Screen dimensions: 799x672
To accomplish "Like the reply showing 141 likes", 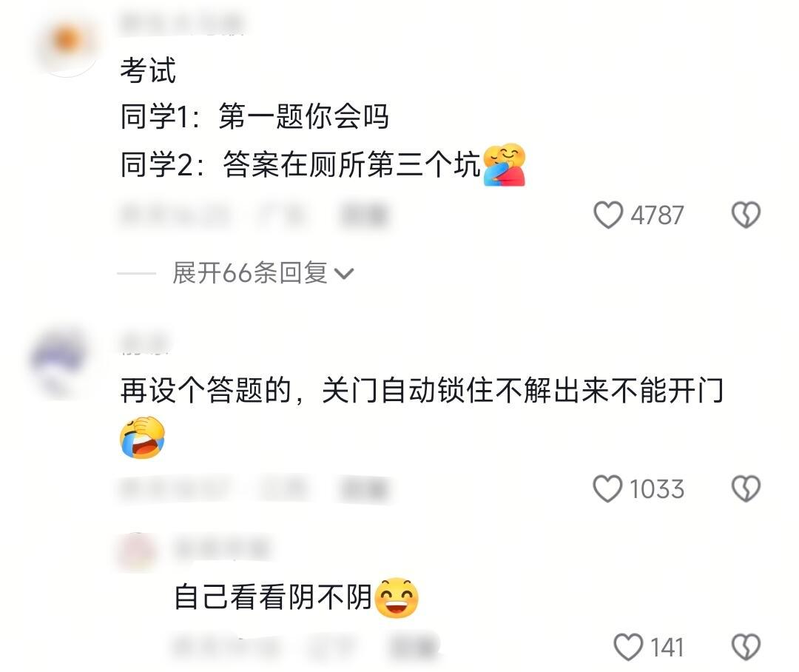I will (628, 647).
